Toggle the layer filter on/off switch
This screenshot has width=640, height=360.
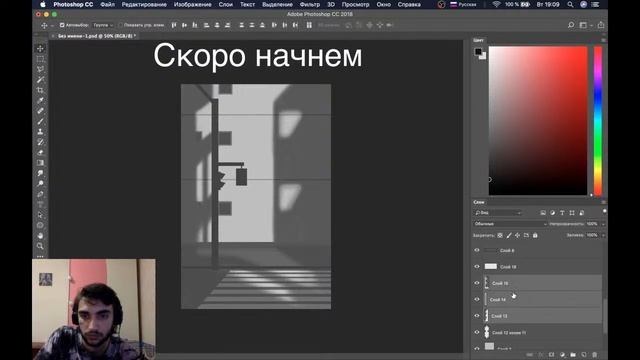tap(604, 211)
